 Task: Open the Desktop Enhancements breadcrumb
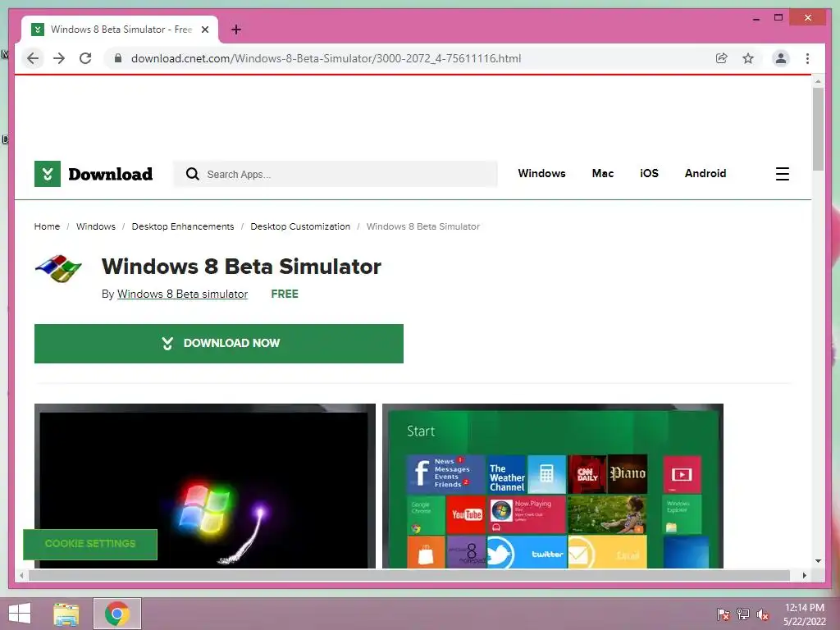183,226
